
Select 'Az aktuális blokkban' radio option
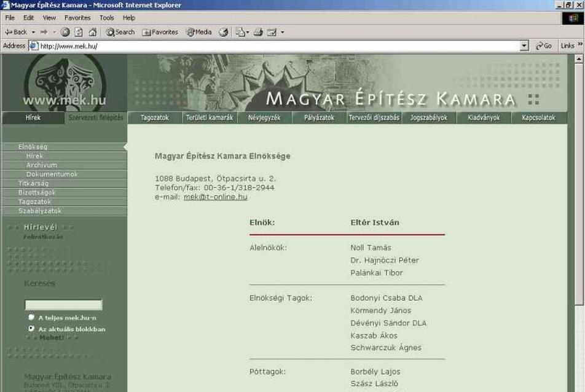pyautogui.click(x=31, y=329)
